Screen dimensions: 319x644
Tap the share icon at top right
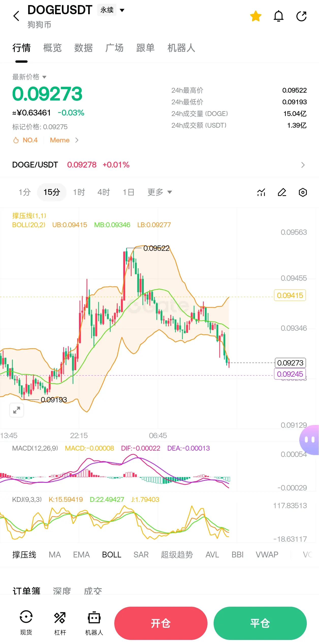(x=301, y=16)
